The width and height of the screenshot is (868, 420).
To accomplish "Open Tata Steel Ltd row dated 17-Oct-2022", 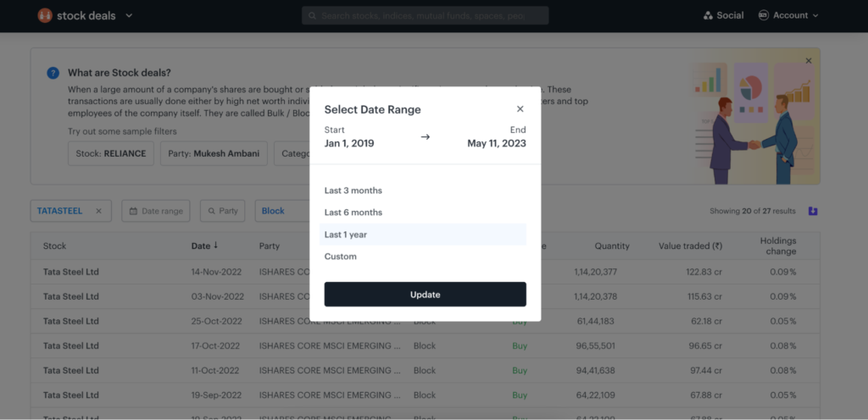I will click(x=426, y=346).
